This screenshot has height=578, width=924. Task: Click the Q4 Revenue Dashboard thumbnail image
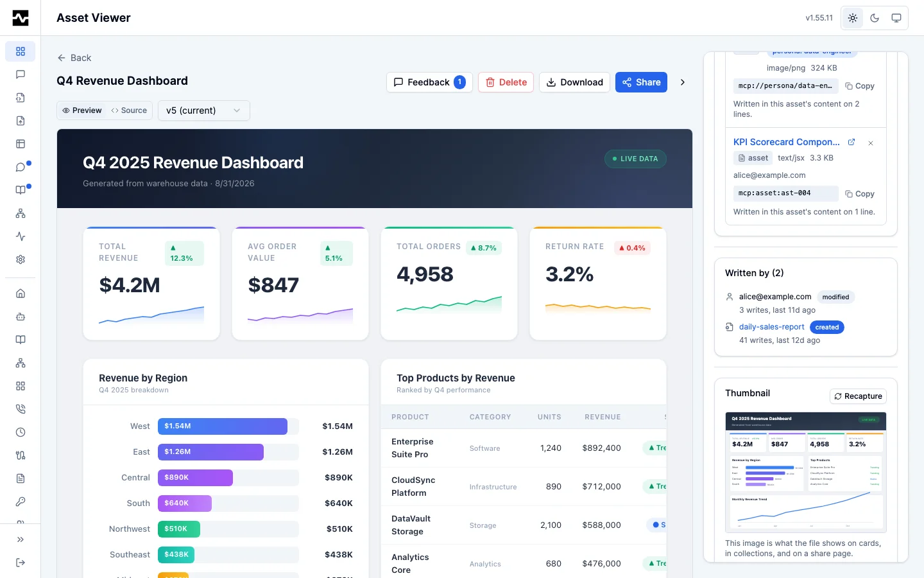806,472
